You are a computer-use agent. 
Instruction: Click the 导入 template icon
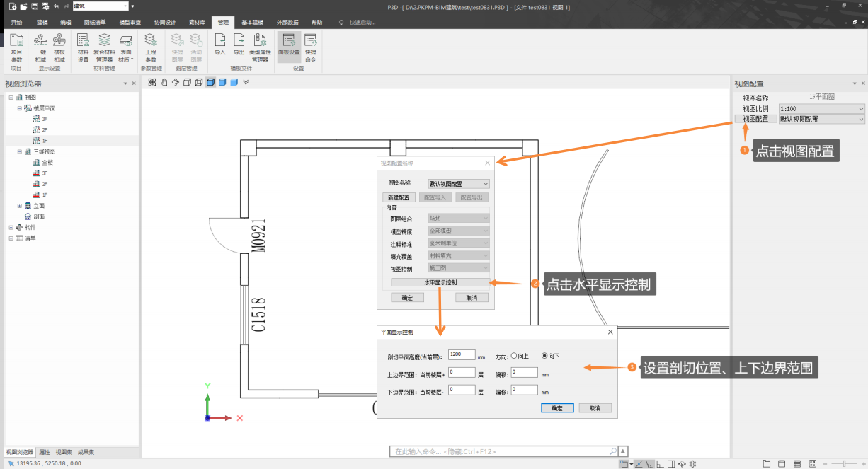[219, 44]
